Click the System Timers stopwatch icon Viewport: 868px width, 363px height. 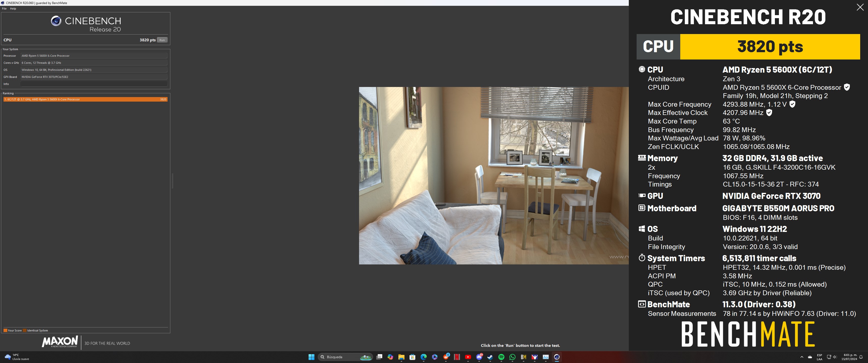tap(642, 258)
